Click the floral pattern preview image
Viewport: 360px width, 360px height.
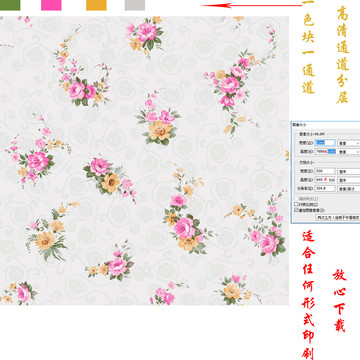tap(144, 160)
